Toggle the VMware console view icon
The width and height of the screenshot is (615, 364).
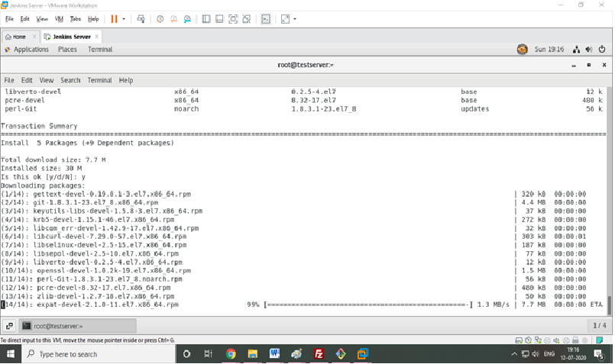pos(266,19)
